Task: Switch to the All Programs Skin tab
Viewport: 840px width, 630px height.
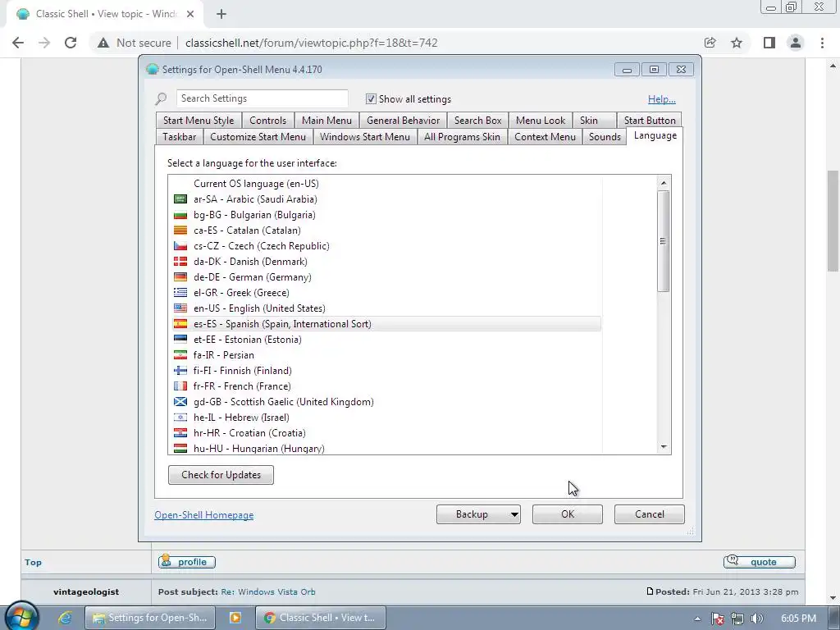Action: [463, 137]
